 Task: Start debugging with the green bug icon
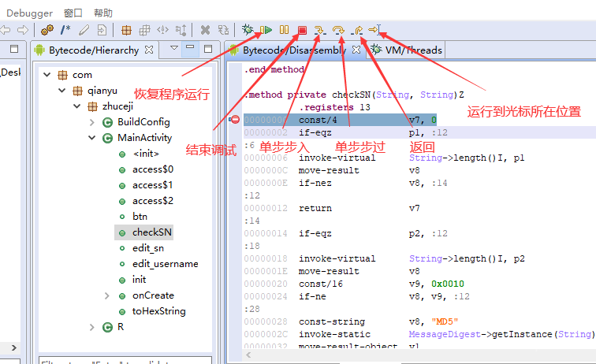[x=248, y=29]
